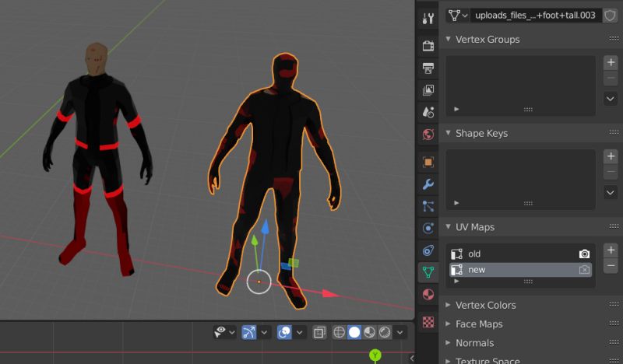
Task: Expand the Vertex Colors panel
Action: (449, 304)
